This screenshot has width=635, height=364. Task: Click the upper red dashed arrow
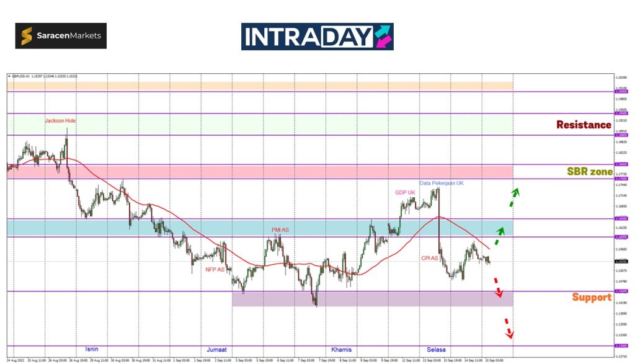click(497, 286)
